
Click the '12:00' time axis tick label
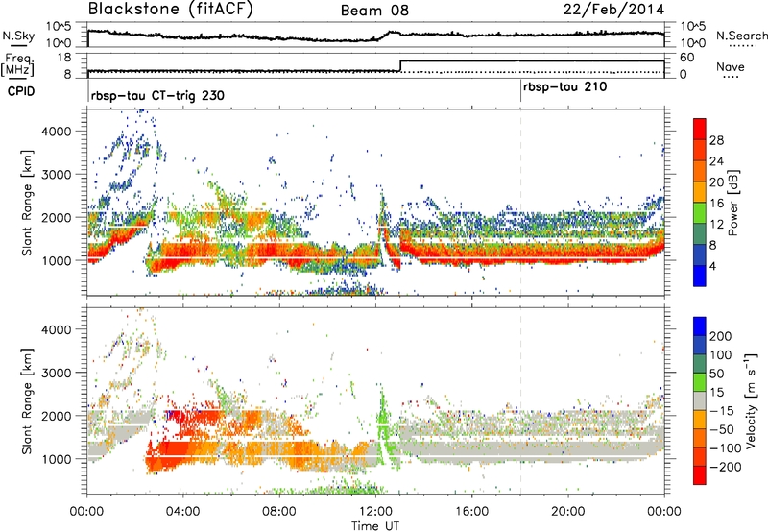375,512
